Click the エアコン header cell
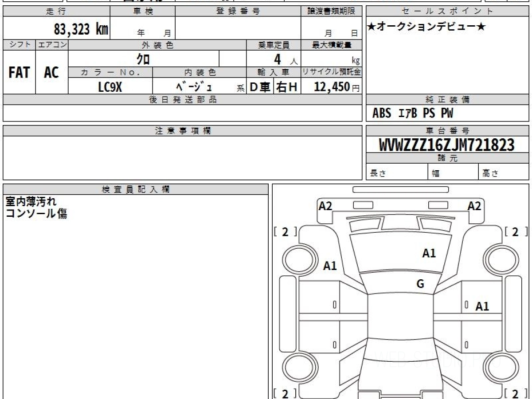This screenshot has height=399, width=532. [52, 45]
